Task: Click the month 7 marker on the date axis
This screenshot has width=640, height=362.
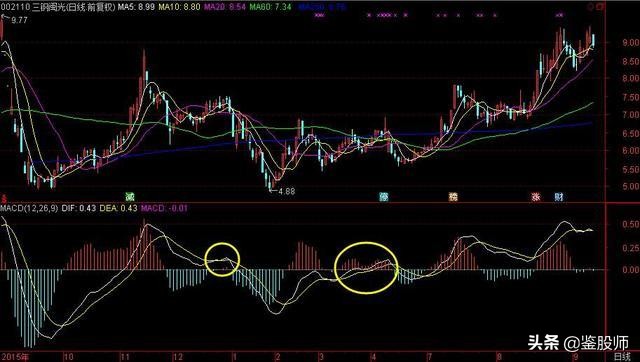Action: point(429,358)
